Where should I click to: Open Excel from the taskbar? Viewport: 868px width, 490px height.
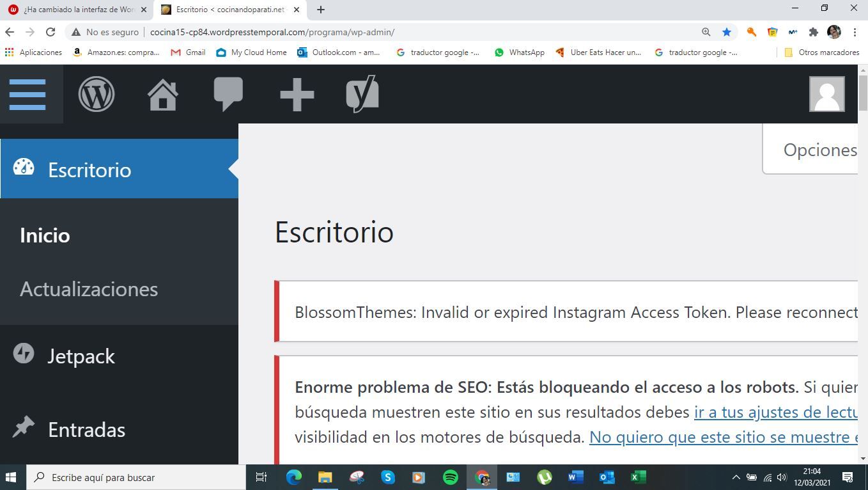click(639, 477)
